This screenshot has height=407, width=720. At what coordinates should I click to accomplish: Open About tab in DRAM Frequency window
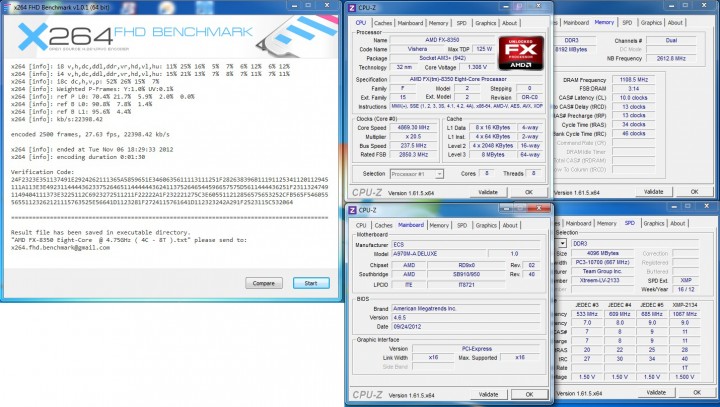click(x=675, y=23)
